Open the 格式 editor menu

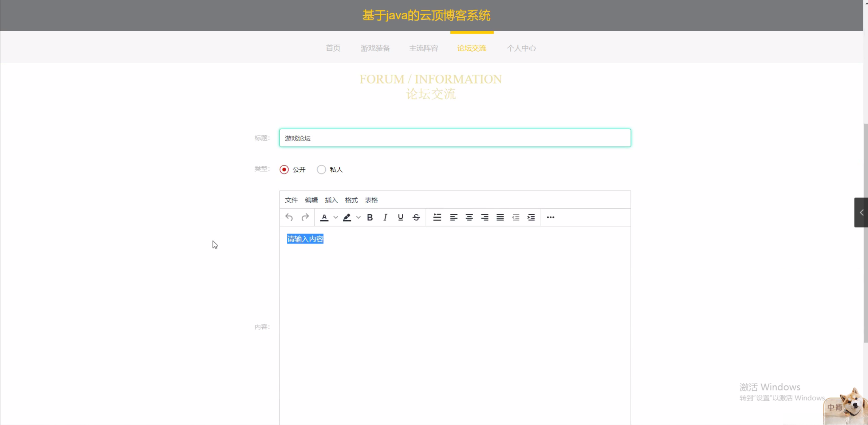tap(351, 200)
